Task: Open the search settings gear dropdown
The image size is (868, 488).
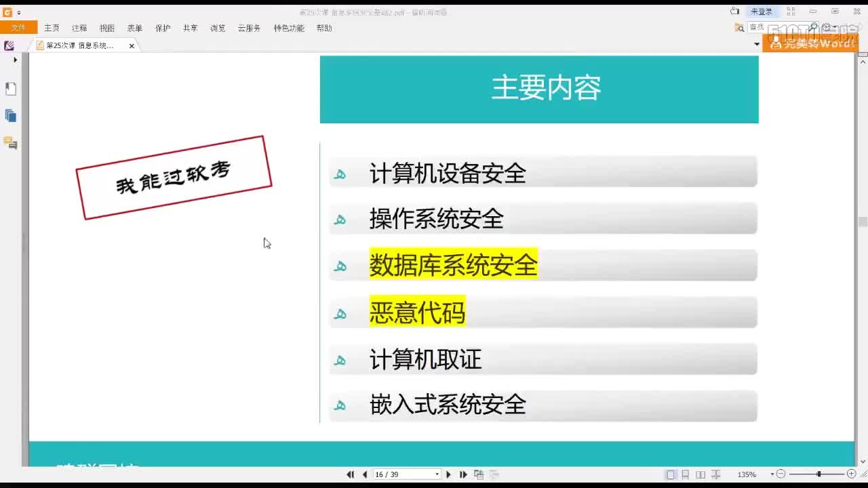Action: [x=828, y=27]
